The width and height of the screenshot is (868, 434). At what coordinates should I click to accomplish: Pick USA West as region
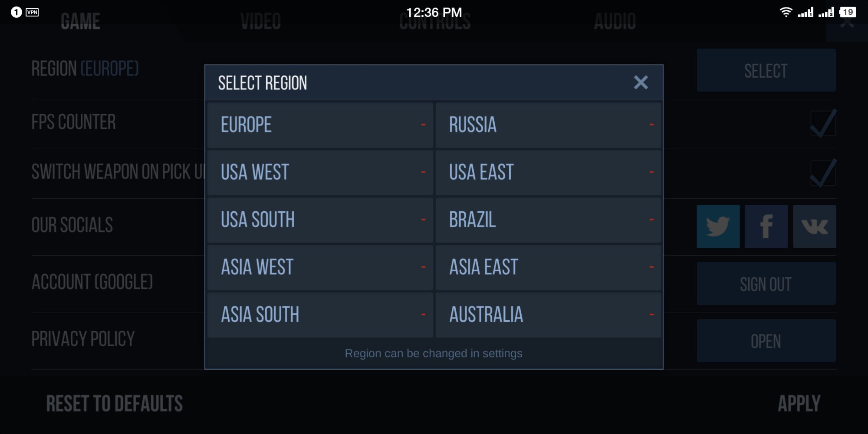tap(320, 172)
